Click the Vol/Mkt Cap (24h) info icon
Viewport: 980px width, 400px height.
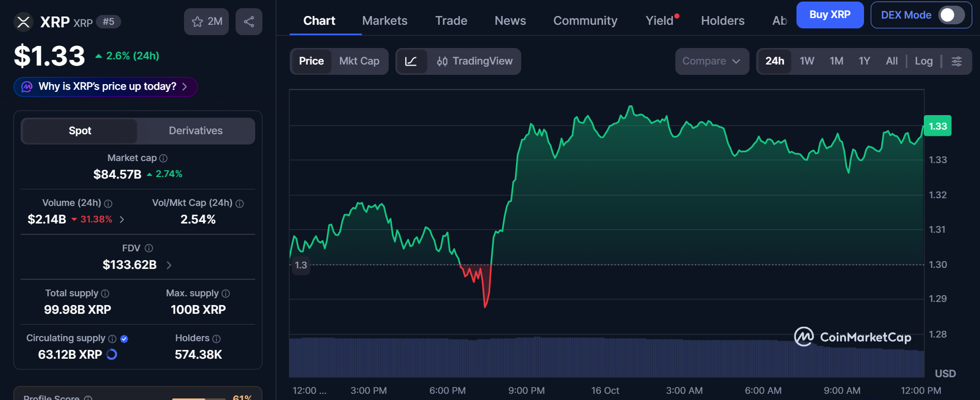pos(240,203)
